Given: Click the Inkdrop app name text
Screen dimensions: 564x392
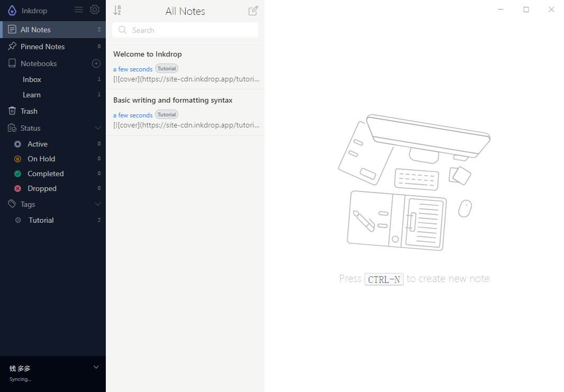Looking at the screenshot, I should pyautogui.click(x=34, y=11).
